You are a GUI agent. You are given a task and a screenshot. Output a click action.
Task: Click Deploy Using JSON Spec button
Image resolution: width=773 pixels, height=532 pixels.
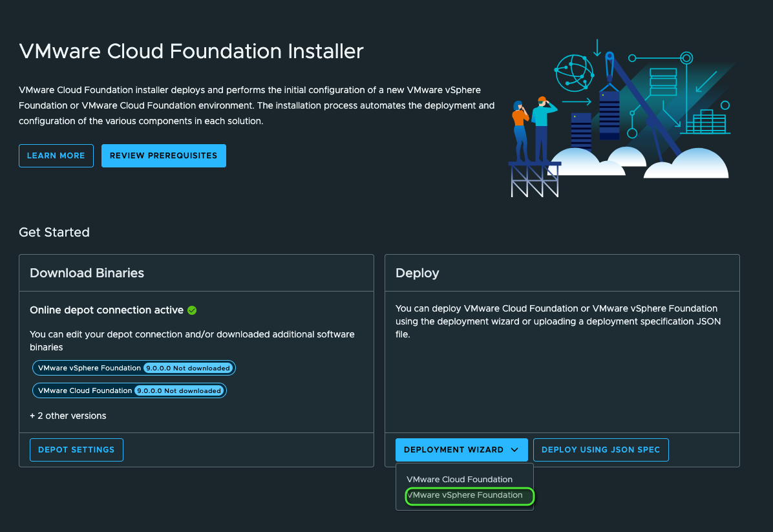pyautogui.click(x=600, y=450)
